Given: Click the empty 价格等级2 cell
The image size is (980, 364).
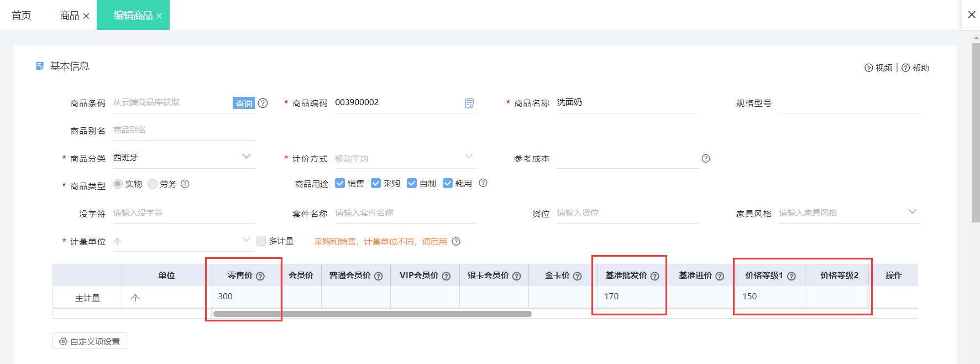Looking at the screenshot, I should pos(837,297).
